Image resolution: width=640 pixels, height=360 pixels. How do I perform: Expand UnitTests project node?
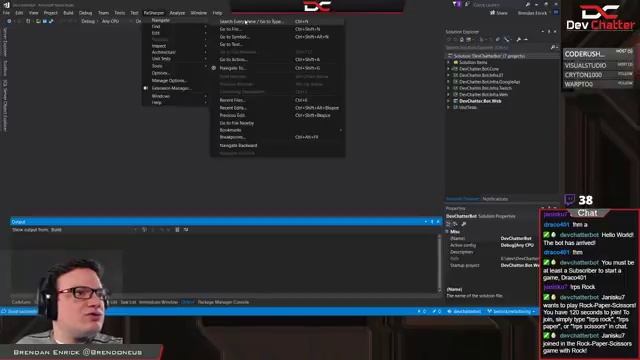click(449, 107)
